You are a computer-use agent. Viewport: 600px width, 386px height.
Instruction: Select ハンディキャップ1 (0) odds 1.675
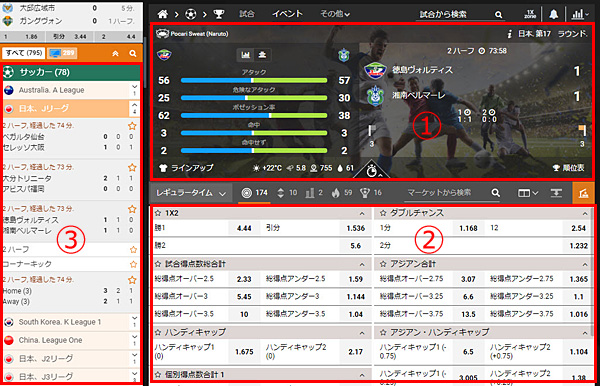pos(244,351)
